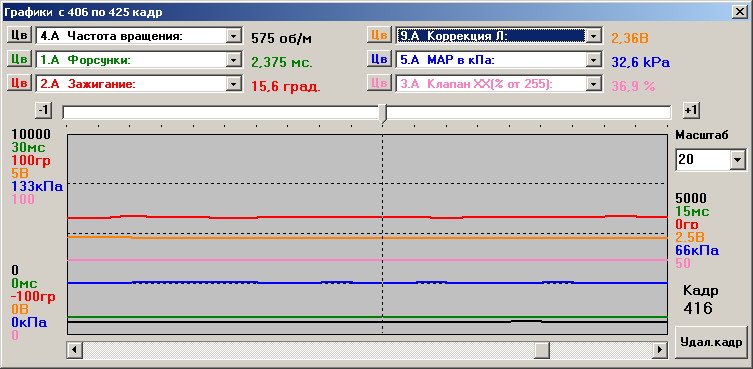Click the blue color button for MAP в кПа

(379, 59)
